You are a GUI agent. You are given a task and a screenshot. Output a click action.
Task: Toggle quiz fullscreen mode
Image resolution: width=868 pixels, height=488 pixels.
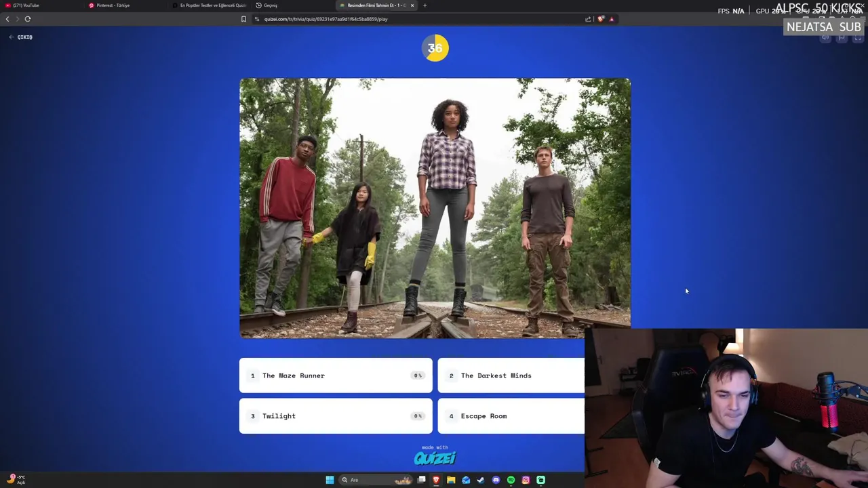pos(858,38)
